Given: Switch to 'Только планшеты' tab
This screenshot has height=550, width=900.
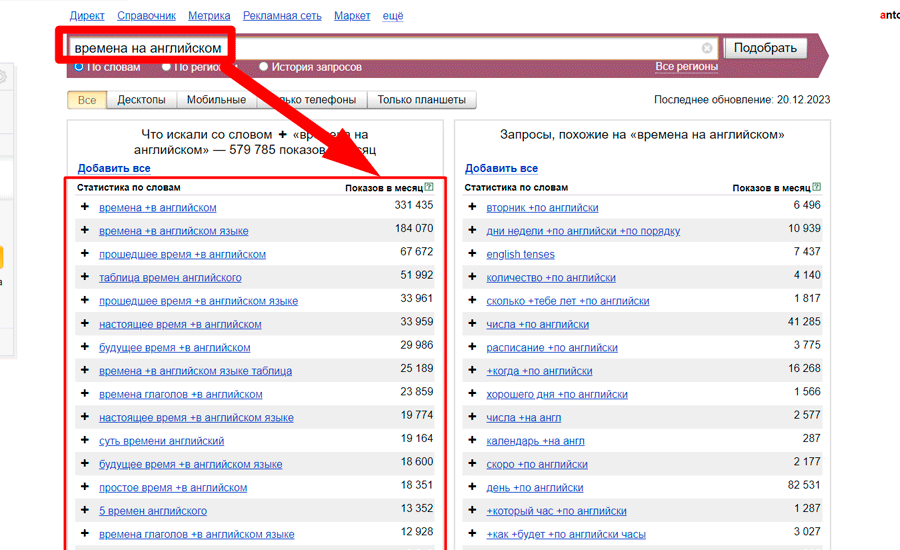Looking at the screenshot, I should point(422,100).
